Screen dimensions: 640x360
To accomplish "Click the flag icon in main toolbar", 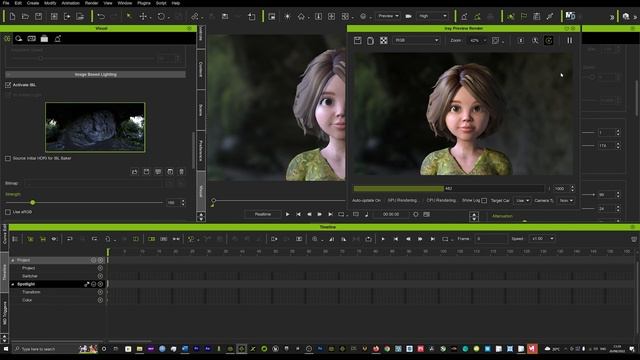I will click(524, 16).
